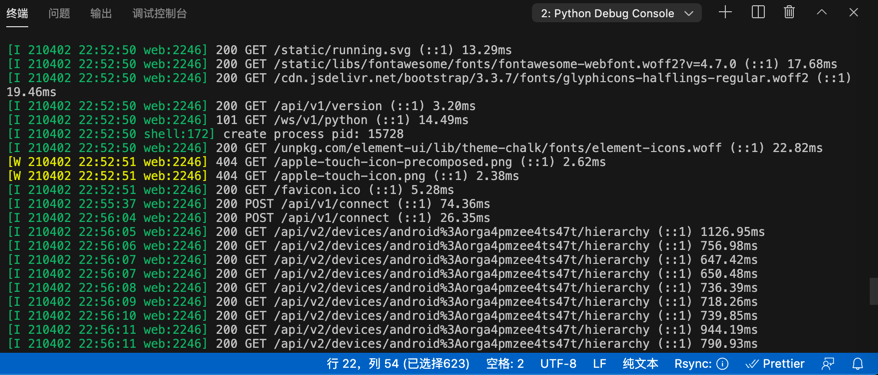Close the terminal panel
The image size is (878, 375).
point(853,12)
